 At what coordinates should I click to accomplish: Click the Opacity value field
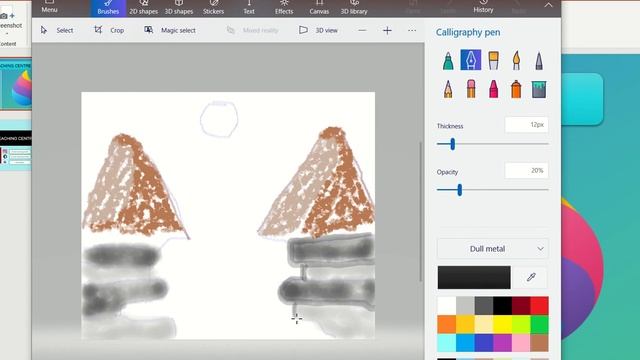(527, 171)
